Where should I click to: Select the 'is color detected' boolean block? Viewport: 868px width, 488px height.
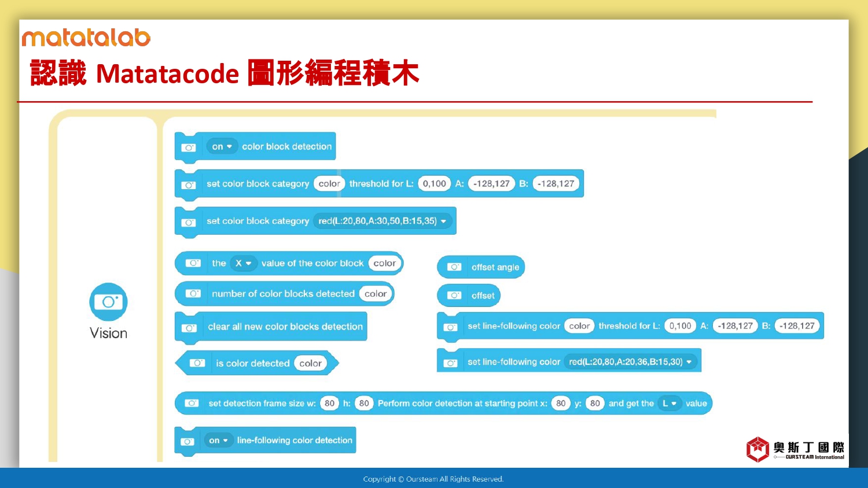257,363
